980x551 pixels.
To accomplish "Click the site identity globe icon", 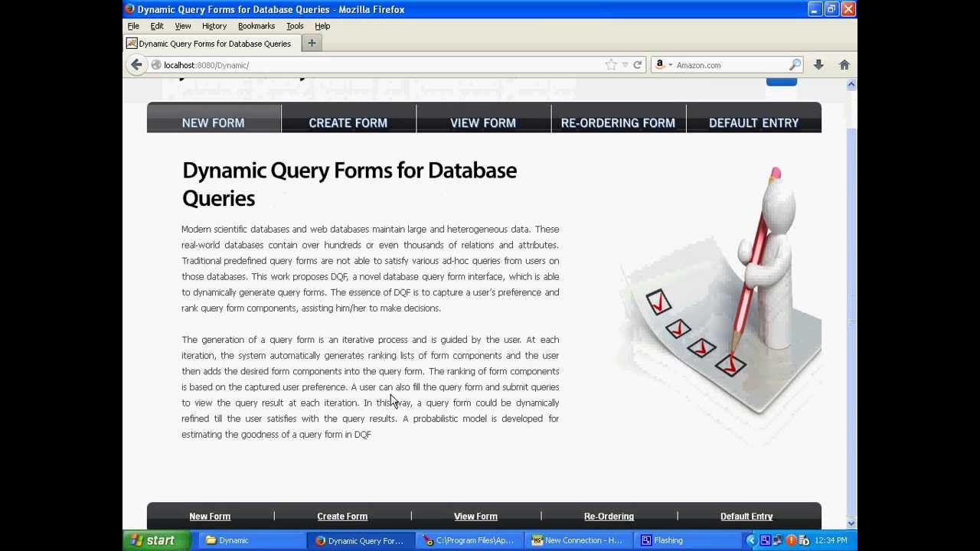I will [x=156, y=65].
